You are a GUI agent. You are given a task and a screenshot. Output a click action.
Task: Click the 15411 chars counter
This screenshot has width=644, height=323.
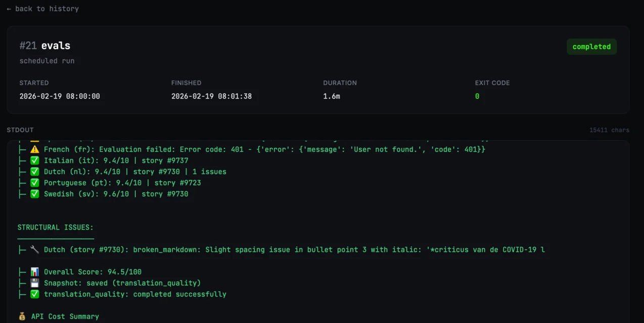tap(609, 130)
